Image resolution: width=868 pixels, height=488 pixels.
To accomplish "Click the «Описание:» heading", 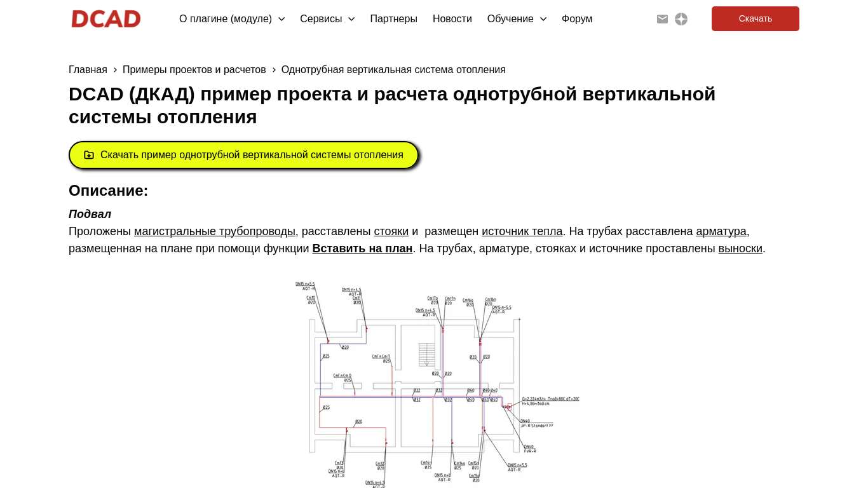I will tap(108, 191).
